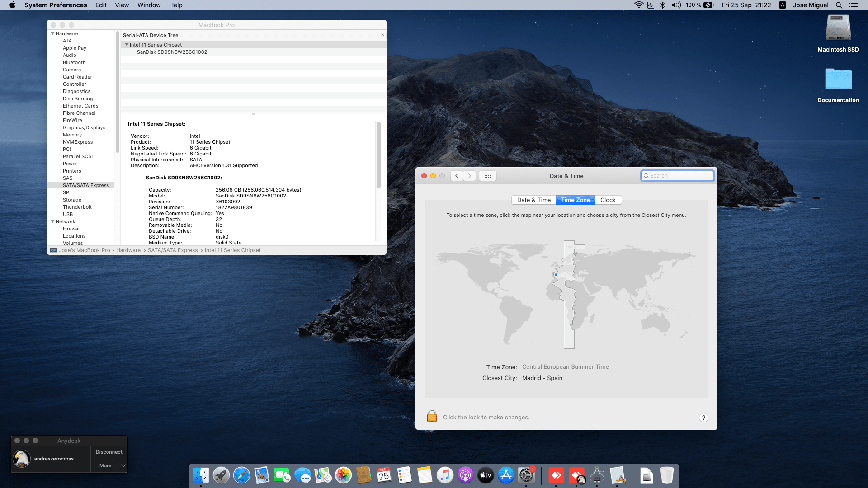
Task: Open Notification Center from menu bar
Action: [854, 5]
